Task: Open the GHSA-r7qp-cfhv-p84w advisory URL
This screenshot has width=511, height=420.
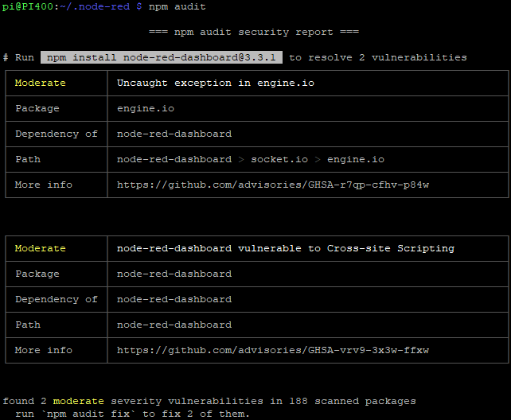Action: pyautogui.click(x=273, y=185)
